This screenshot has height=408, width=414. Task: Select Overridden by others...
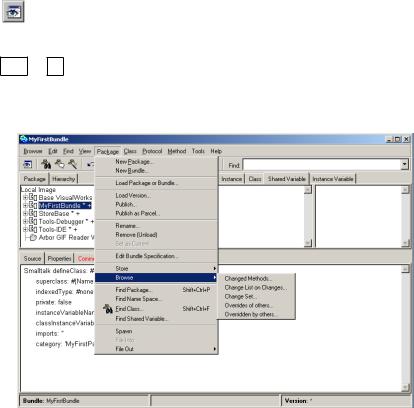(x=256, y=314)
